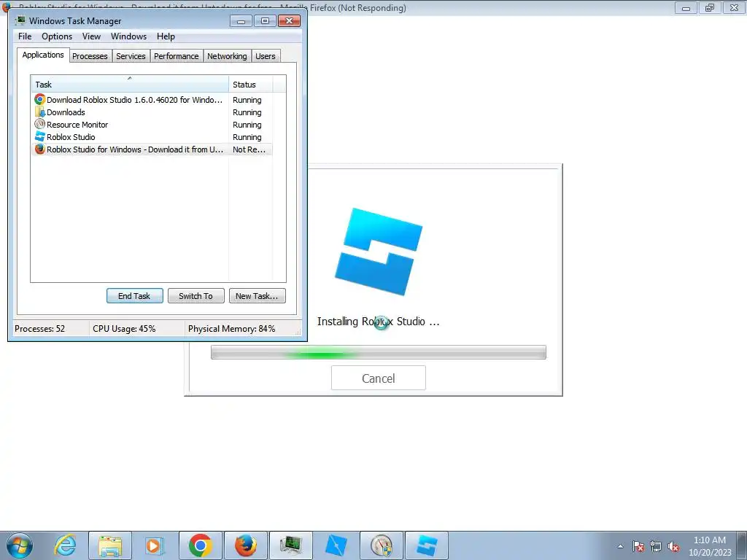Click the Resource Monitor gauge icon in task list
Viewport: 747px width, 560px height.
[x=40, y=124]
